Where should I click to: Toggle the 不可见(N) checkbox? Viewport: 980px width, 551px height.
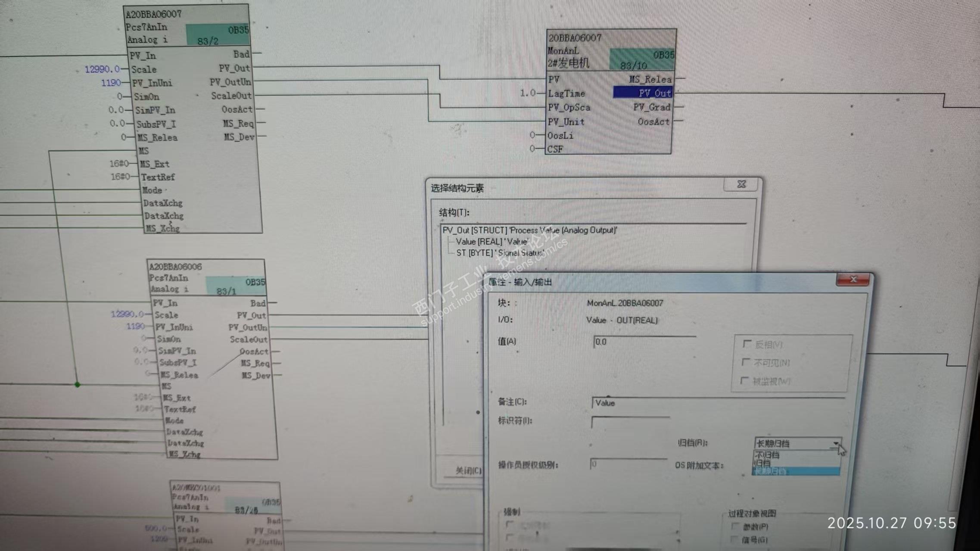tap(745, 362)
